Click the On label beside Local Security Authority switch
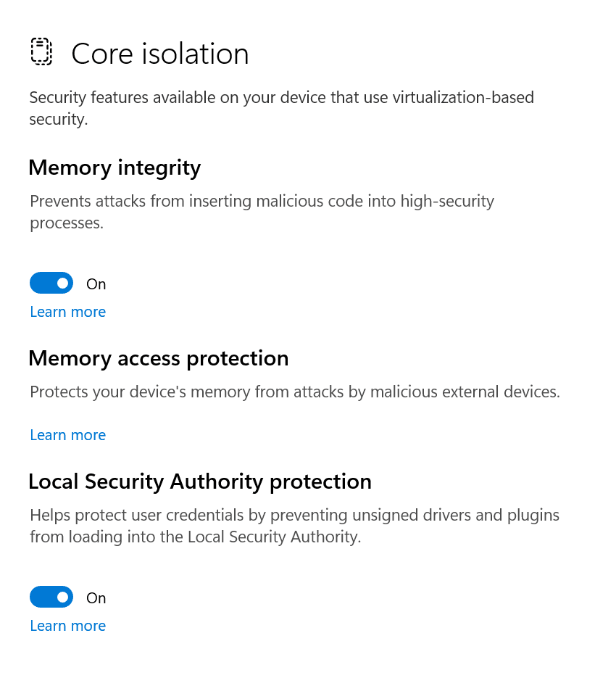The image size is (616, 699). (96, 597)
